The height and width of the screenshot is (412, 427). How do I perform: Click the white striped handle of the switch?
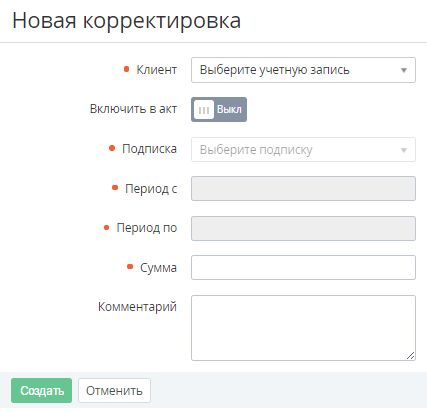click(x=204, y=110)
